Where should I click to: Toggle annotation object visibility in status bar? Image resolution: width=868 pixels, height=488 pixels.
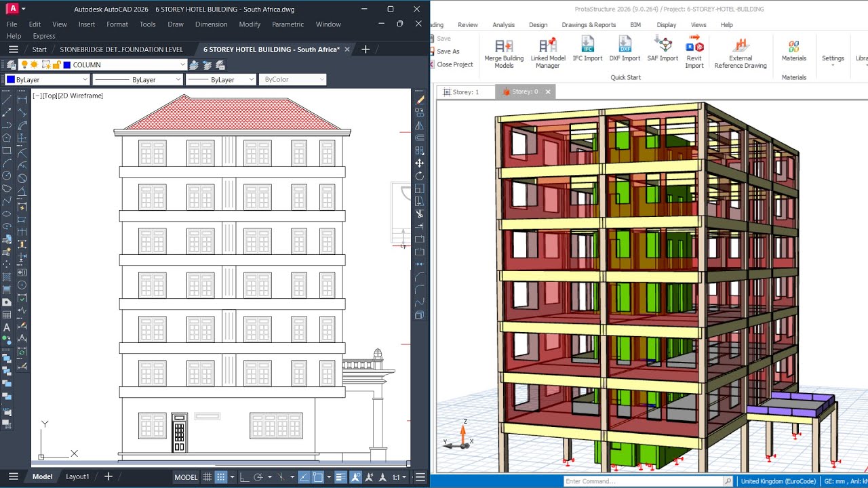click(356, 477)
